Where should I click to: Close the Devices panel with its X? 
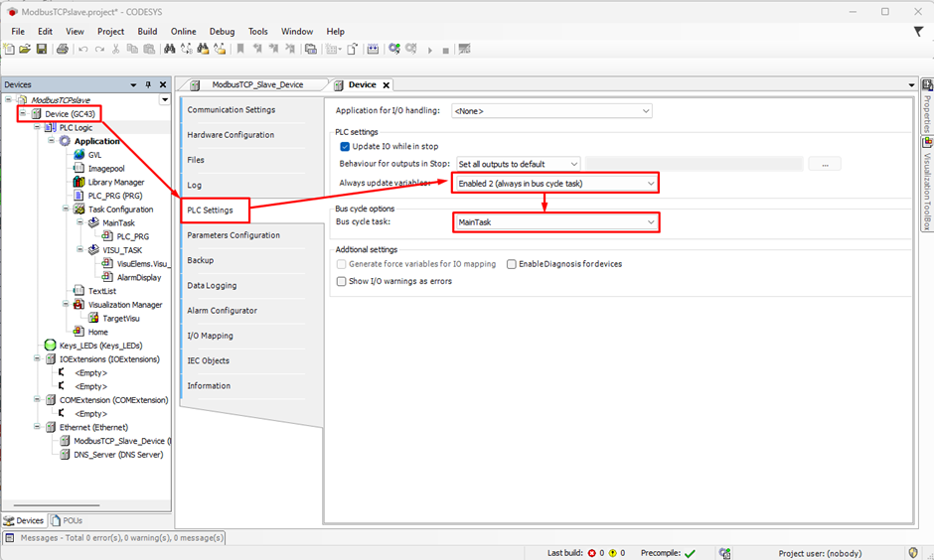[x=163, y=85]
